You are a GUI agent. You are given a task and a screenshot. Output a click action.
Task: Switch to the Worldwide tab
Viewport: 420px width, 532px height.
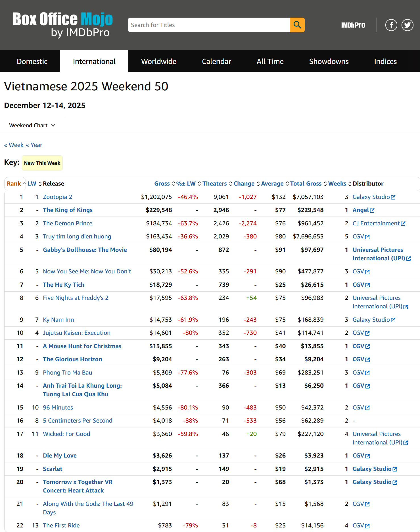(x=159, y=61)
